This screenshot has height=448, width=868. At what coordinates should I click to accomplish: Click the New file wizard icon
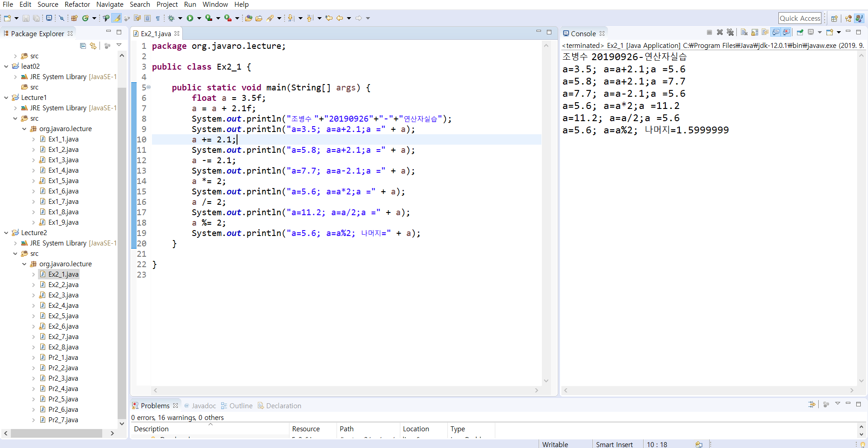[7, 18]
